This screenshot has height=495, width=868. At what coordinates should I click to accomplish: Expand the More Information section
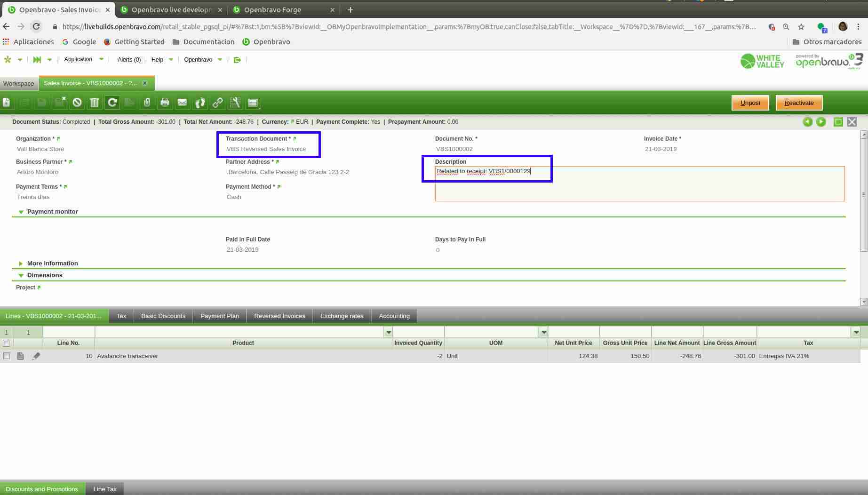(21, 263)
